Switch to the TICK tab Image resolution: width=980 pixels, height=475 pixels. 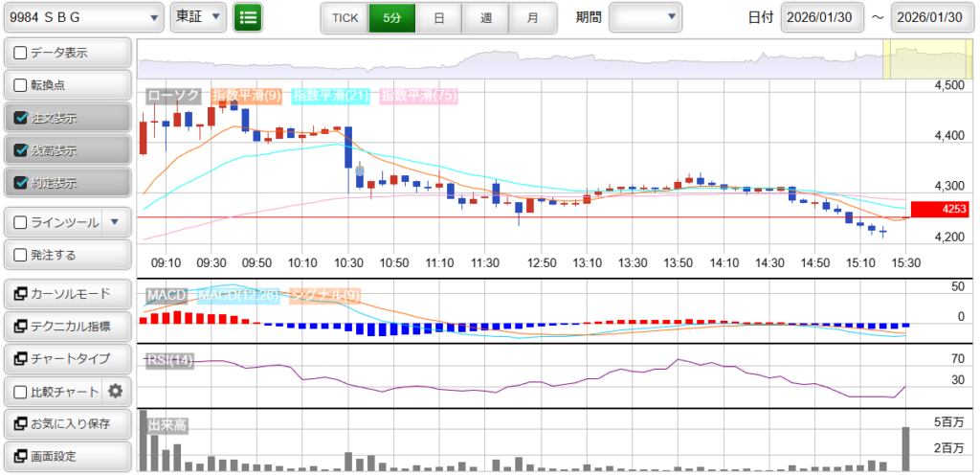coord(344,18)
